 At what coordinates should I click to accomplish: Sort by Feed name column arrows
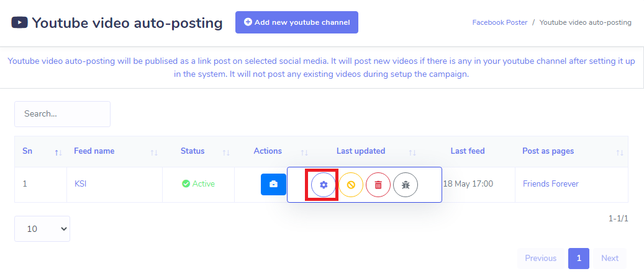pyautogui.click(x=154, y=153)
